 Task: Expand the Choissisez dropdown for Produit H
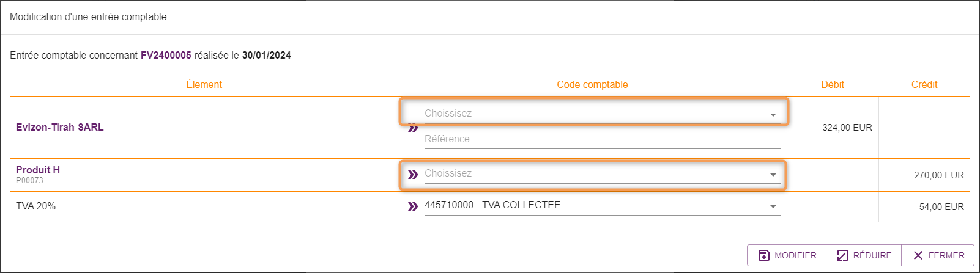point(602,173)
